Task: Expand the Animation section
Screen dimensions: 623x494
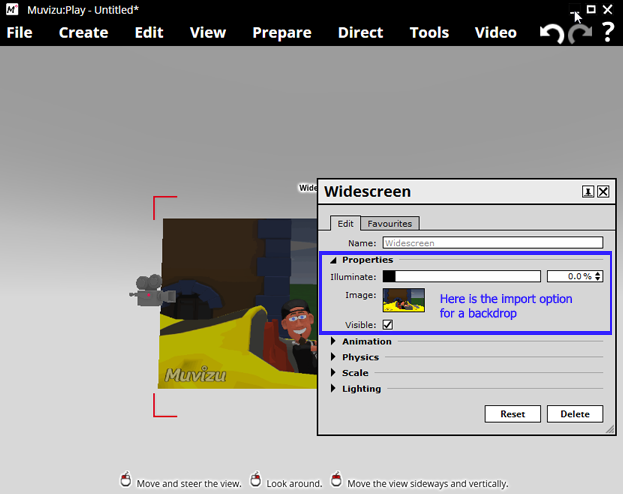Action: (x=333, y=341)
